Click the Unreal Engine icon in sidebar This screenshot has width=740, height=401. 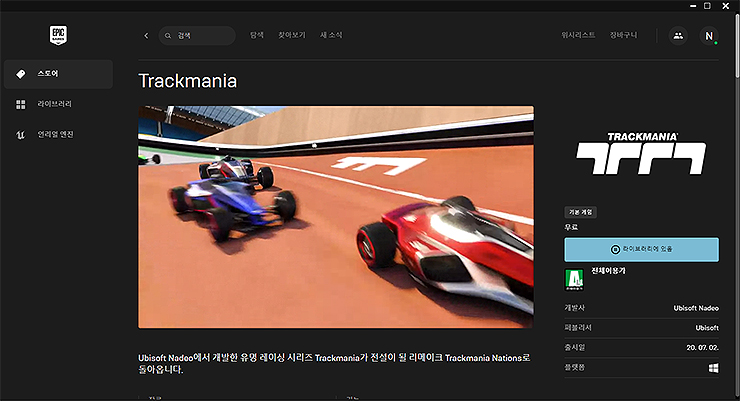[21, 135]
